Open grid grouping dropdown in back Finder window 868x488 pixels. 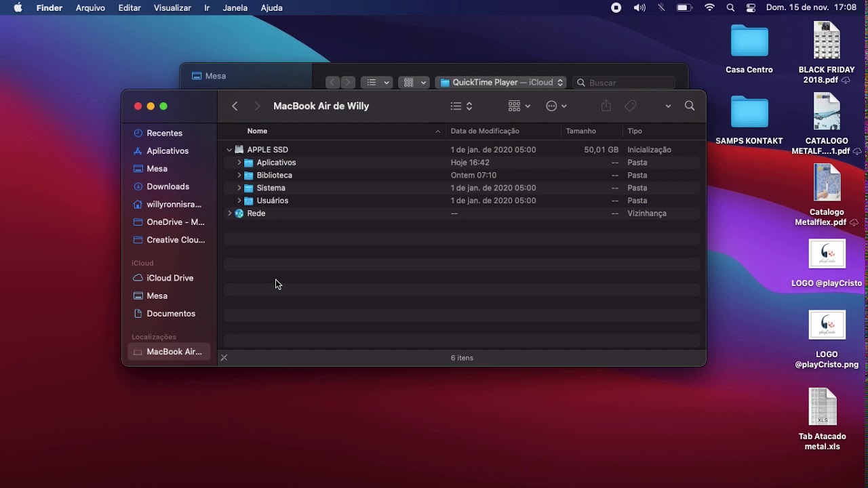click(x=414, y=83)
